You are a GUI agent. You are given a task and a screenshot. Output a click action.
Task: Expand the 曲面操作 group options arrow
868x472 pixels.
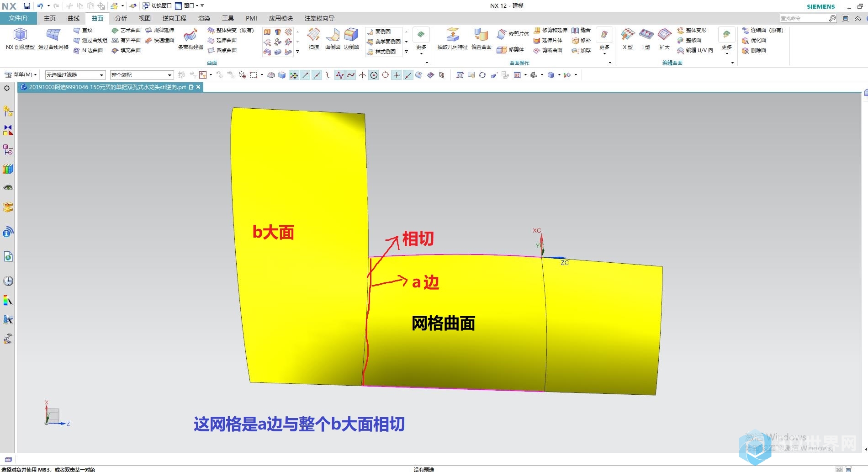coord(610,63)
